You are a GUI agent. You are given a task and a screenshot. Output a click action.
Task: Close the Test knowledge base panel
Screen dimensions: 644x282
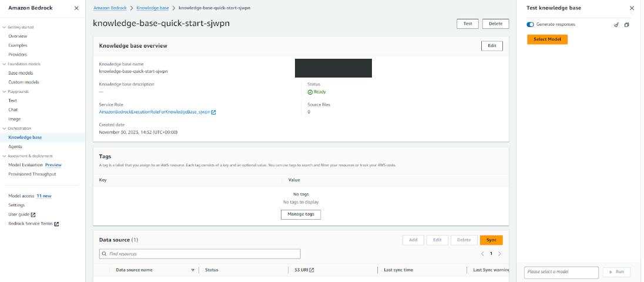(x=632, y=8)
